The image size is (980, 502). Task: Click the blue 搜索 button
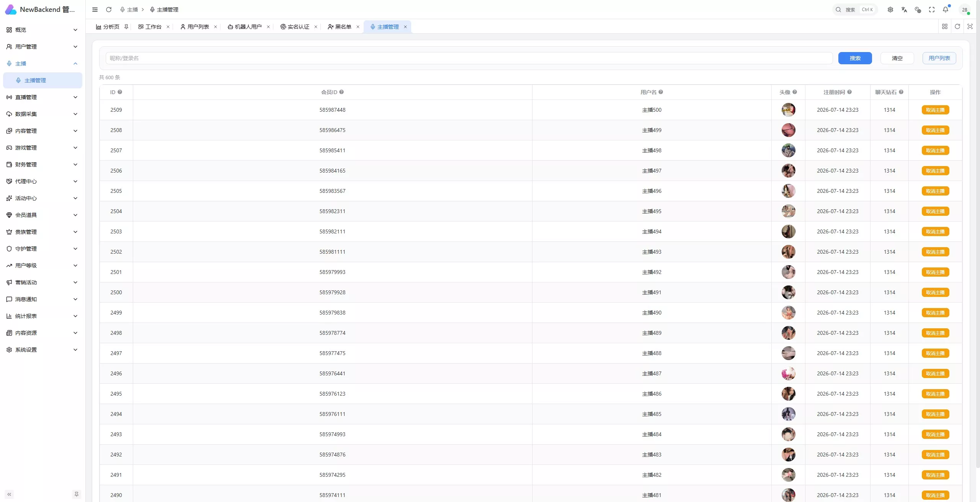pos(855,58)
